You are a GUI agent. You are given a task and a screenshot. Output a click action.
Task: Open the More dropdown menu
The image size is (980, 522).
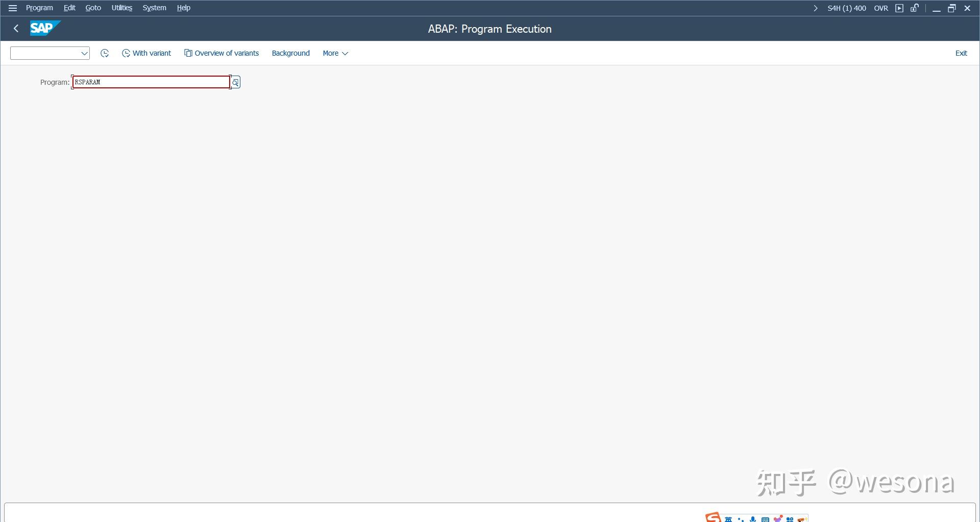click(335, 53)
